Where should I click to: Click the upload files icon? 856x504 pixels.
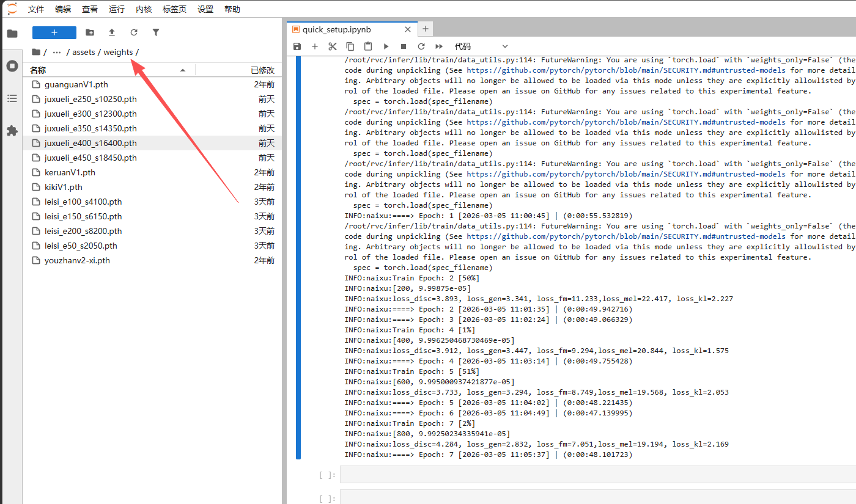[x=112, y=32]
